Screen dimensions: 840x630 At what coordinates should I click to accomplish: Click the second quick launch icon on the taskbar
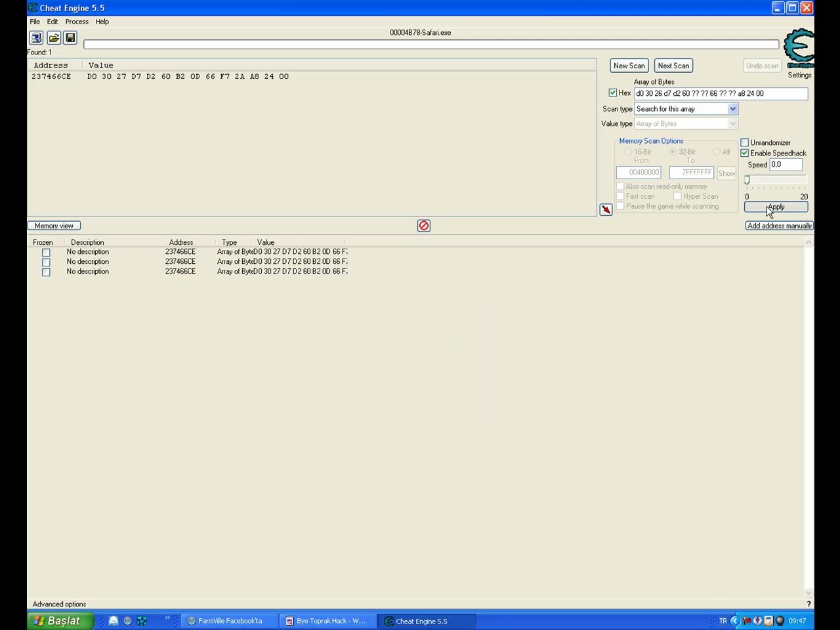pos(127,621)
